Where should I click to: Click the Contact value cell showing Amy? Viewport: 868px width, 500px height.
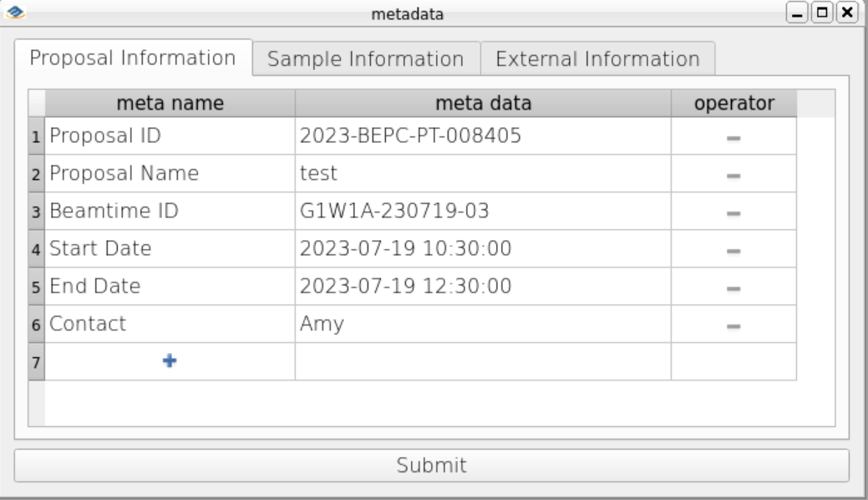click(x=483, y=324)
